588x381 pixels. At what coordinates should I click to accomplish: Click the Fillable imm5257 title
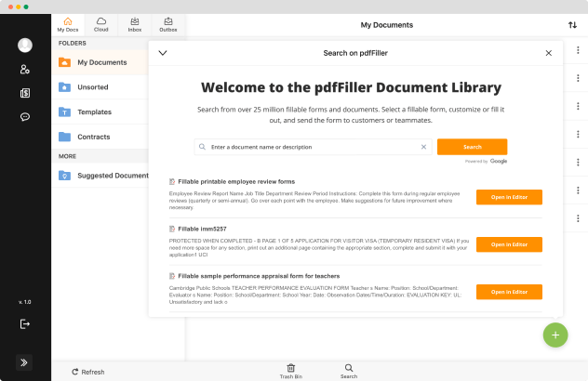pos(202,229)
